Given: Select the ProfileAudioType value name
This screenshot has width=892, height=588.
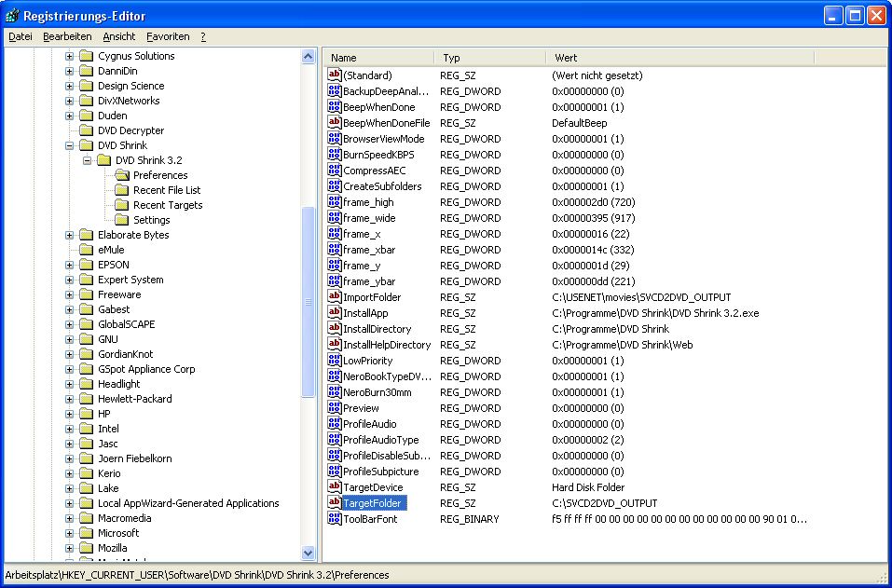Looking at the screenshot, I should point(380,440).
